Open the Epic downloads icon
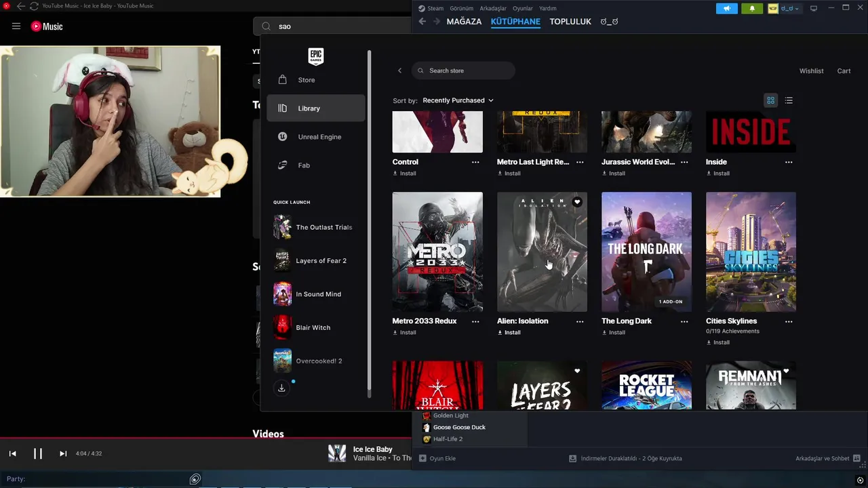Screen dimensions: 868x488 click(281, 388)
